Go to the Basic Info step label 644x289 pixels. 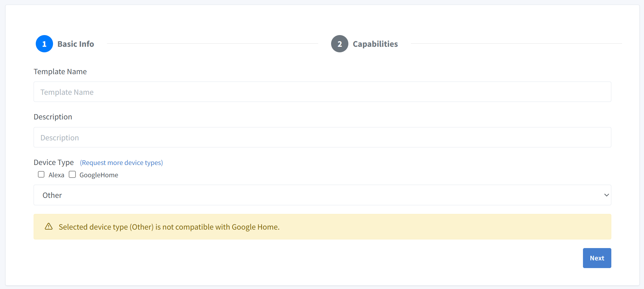click(76, 44)
